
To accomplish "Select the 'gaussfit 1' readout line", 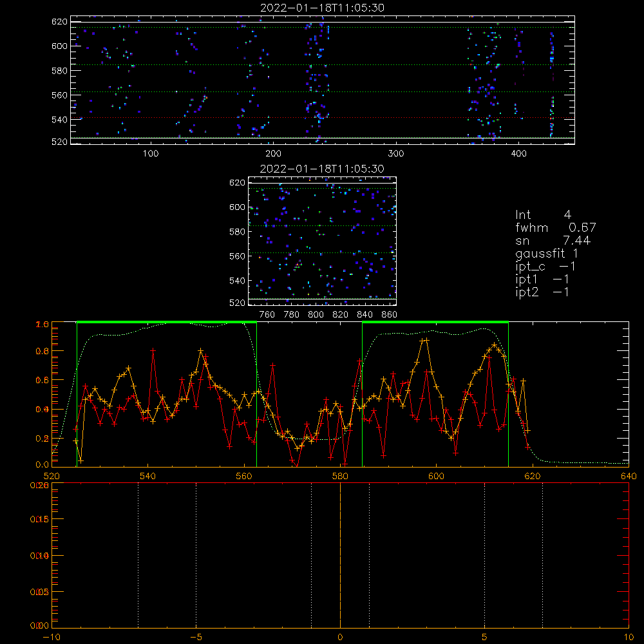I will 547,253.
